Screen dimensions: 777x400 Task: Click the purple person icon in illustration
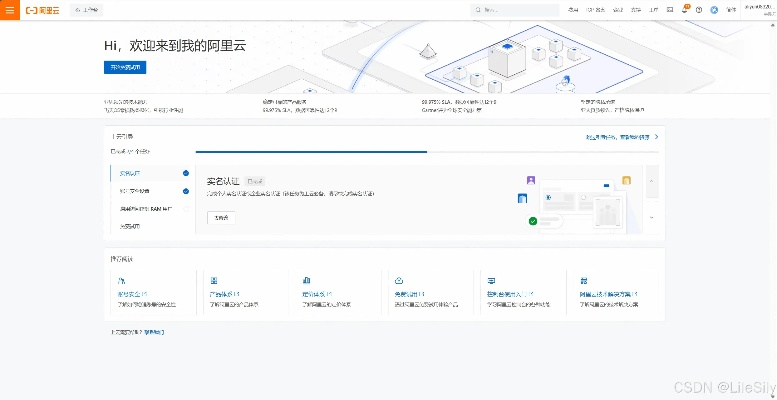[x=531, y=180]
